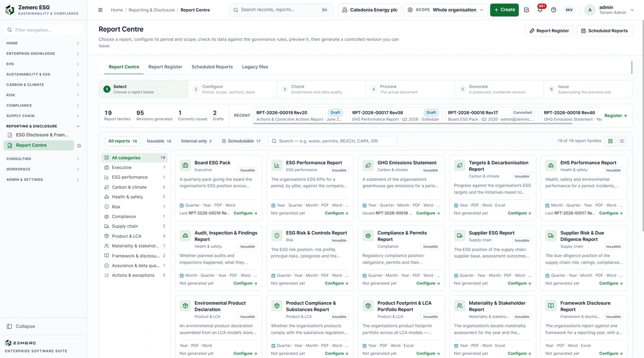Click the ESG Risk & Controls shield icon
The image size is (644, 358).
coord(277,236)
